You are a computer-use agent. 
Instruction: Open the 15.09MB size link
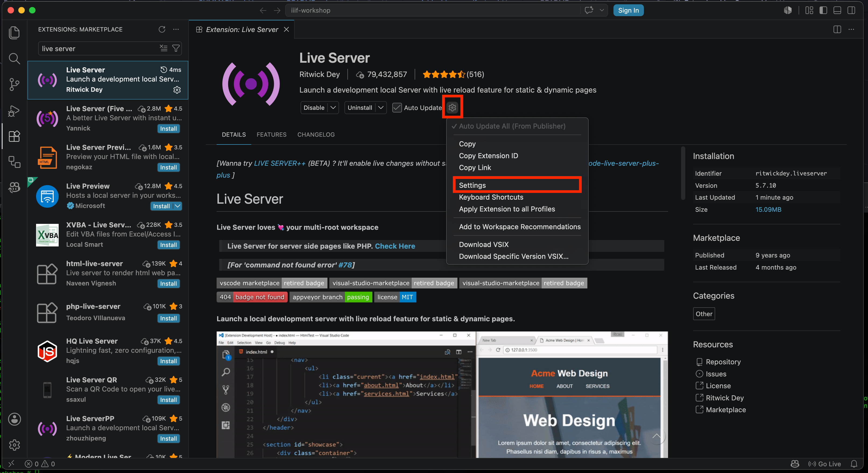coord(768,209)
